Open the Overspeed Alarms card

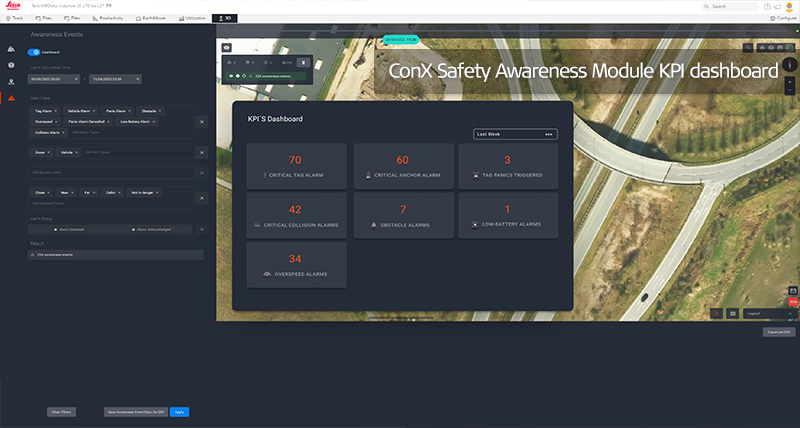pyautogui.click(x=296, y=265)
